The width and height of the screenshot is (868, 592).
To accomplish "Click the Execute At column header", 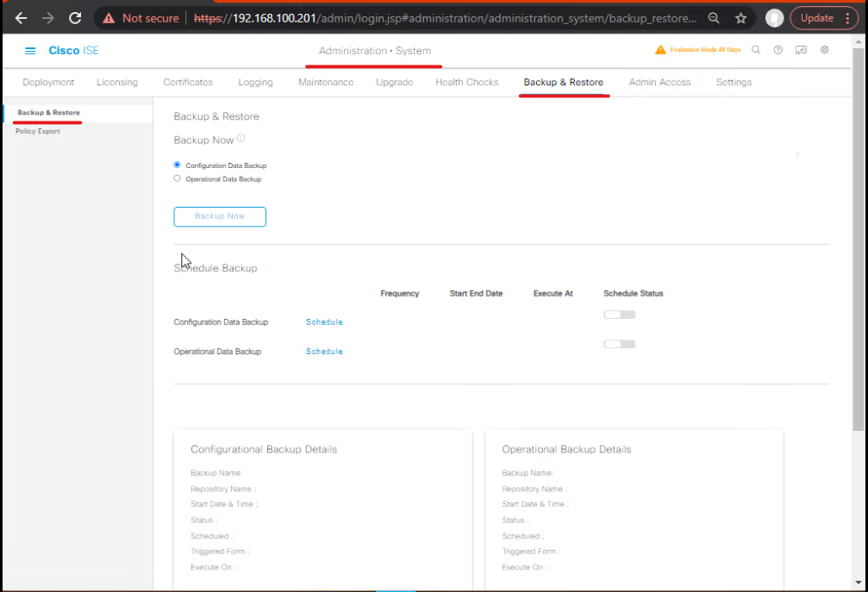I will click(553, 293).
